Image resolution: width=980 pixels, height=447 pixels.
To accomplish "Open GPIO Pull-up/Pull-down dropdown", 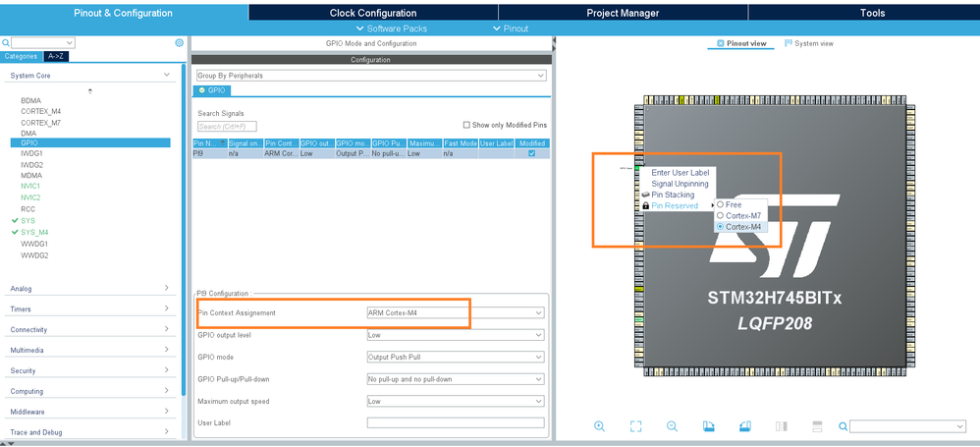I will click(456, 379).
